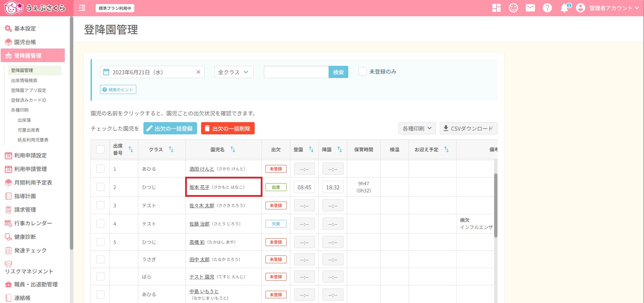Image resolution: width=644 pixels, height=303 pixels.
Task: Open the date picker 2023年6月21日
Action: point(152,72)
